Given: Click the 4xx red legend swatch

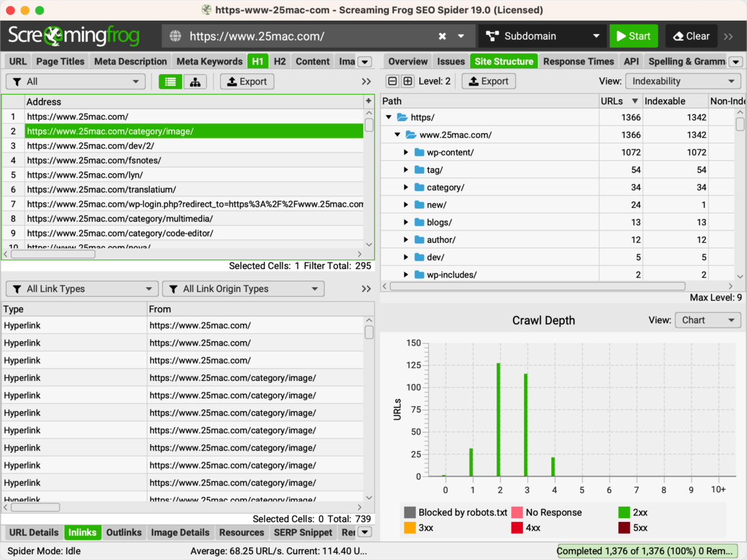Looking at the screenshot, I should click(517, 528).
